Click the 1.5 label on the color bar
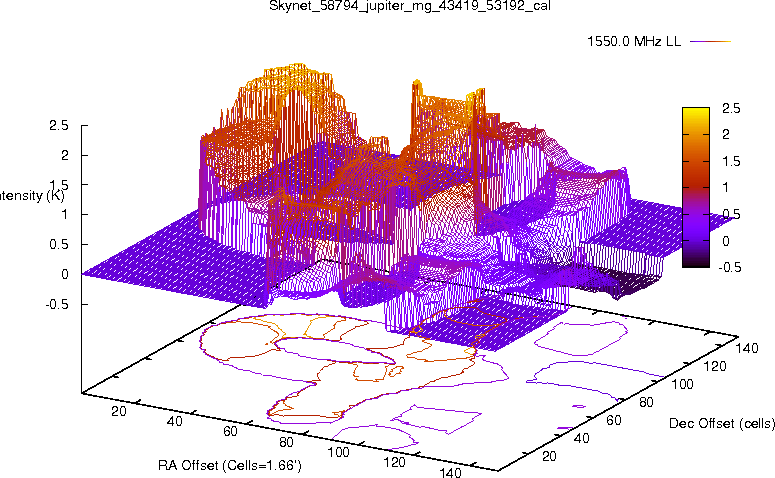Image resolution: width=775 pixels, height=478 pixels. 731,161
